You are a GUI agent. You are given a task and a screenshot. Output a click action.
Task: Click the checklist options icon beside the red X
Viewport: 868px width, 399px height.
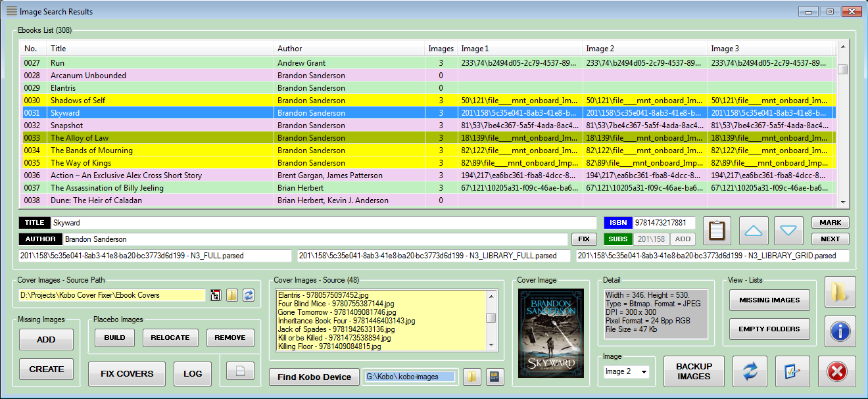[x=792, y=371]
